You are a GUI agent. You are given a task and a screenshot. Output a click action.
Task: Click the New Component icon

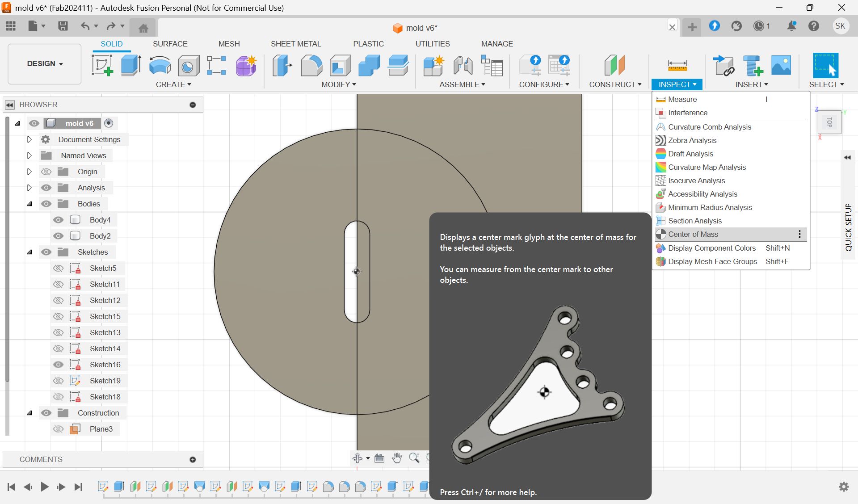433,65
